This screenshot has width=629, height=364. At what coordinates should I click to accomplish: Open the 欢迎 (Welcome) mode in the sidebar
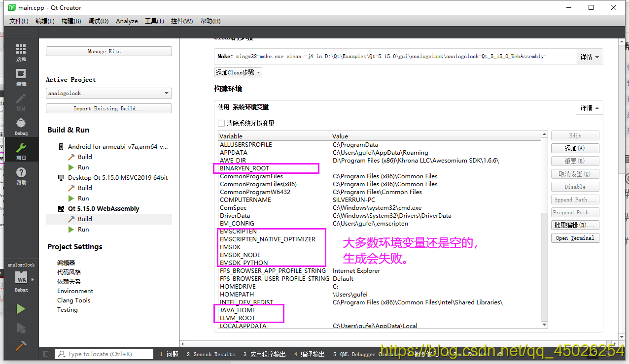pos(21,52)
